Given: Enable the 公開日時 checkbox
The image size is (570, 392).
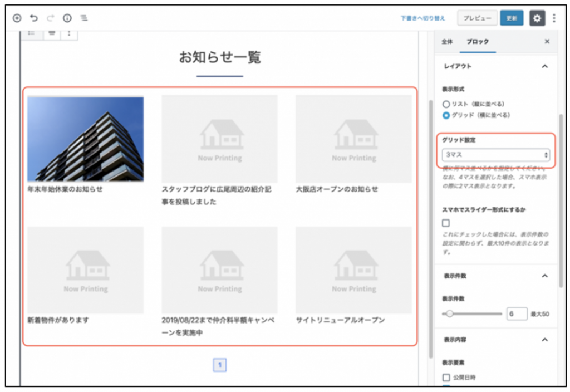Looking at the screenshot, I should (x=446, y=378).
